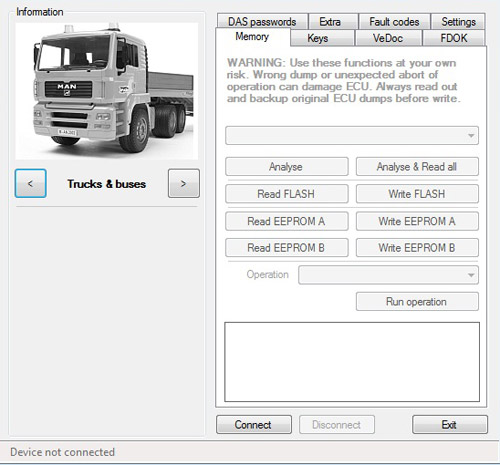Click Write EEPROM A

click(417, 221)
